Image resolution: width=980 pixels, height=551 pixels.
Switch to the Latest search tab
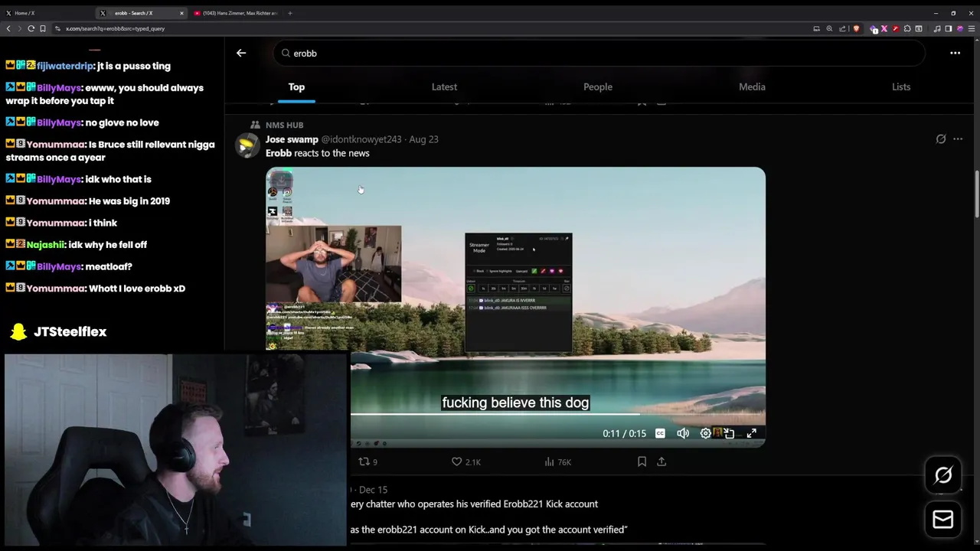click(x=444, y=86)
